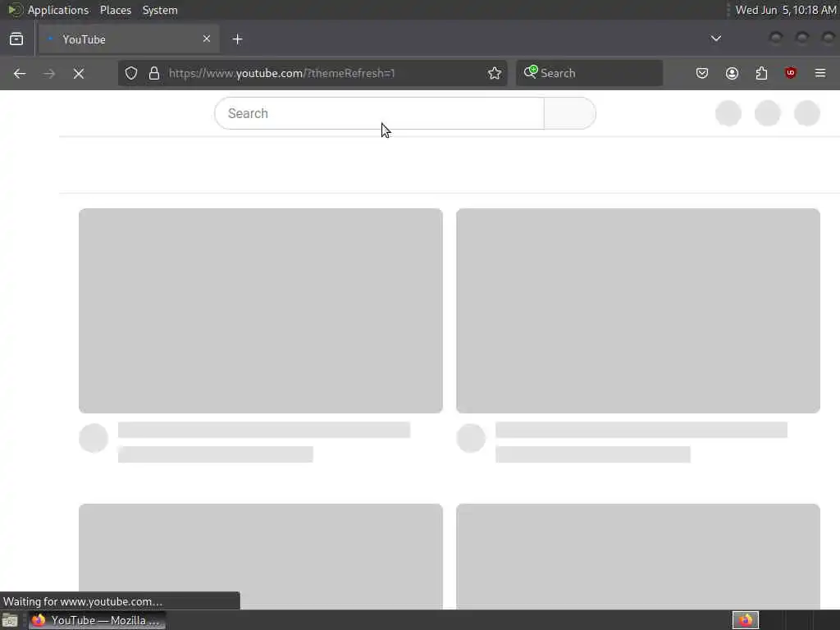This screenshot has height=630, width=840.
Task: Select the YouTube browser tab
Action: (x=129, y=39)
